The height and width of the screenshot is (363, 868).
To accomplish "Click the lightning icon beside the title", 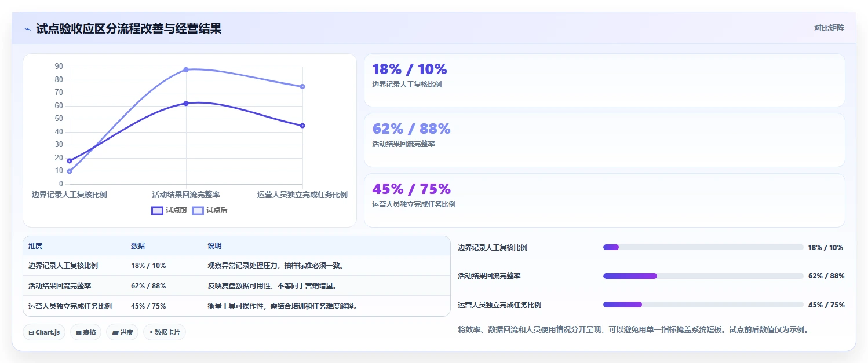I will 27,29.
